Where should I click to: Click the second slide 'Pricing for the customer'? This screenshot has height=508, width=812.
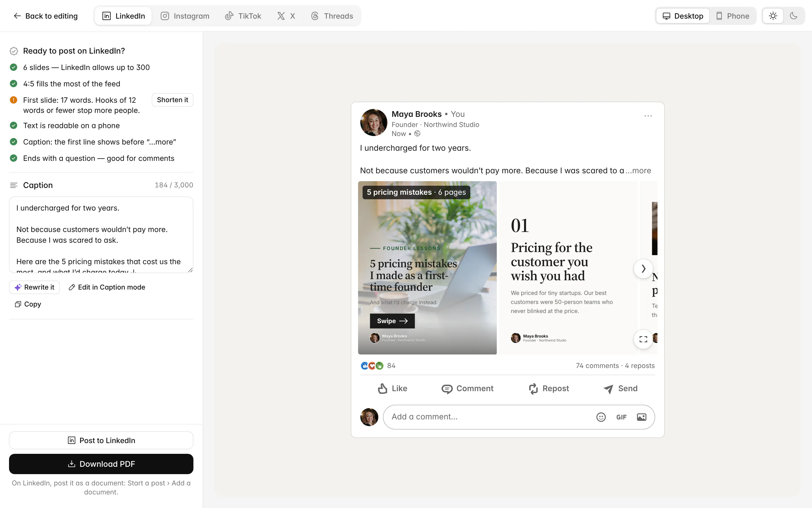click(568, 268)
